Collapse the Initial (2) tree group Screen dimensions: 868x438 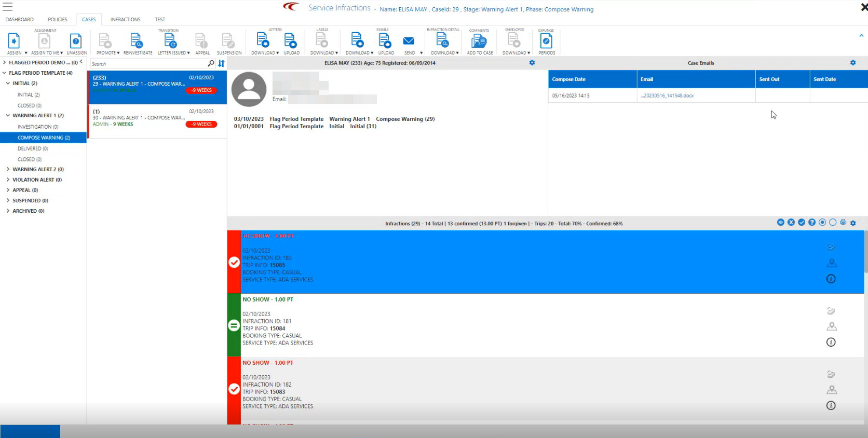click(8, 83)
